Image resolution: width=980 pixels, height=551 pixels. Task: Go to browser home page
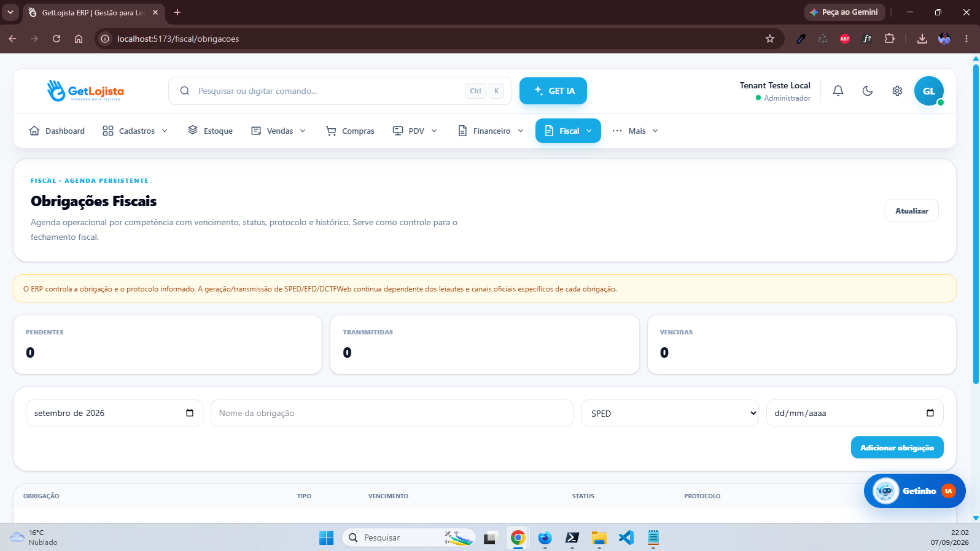click(x=79, y=39)
